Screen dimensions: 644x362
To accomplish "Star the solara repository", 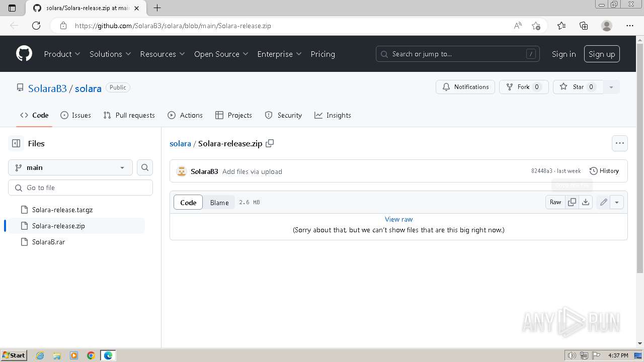I will tap(578, 87).
